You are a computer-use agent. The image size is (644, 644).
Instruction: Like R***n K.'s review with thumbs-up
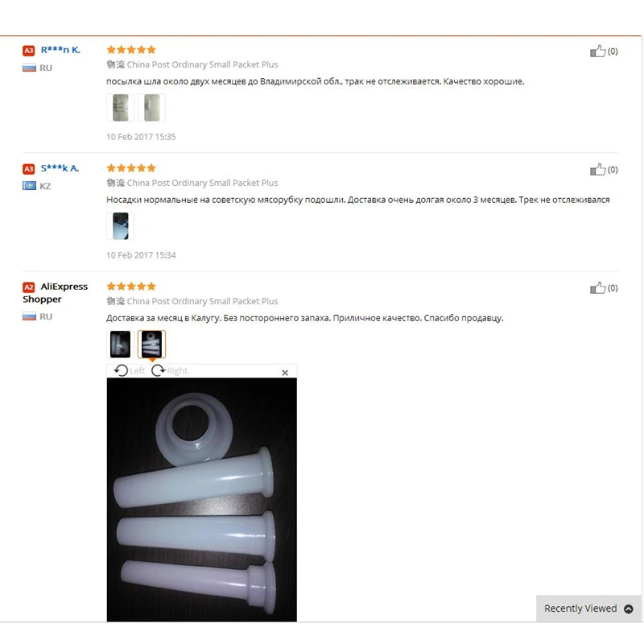597,52
